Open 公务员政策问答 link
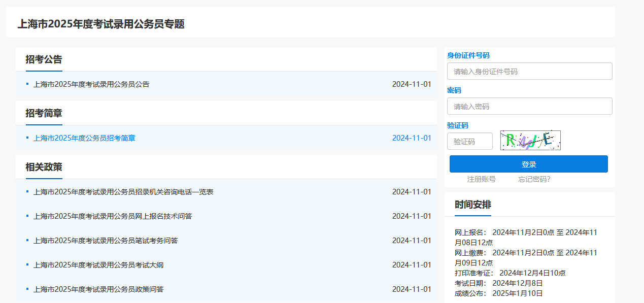Viewport: 644px width, 303px height. (x=98, y=289)
